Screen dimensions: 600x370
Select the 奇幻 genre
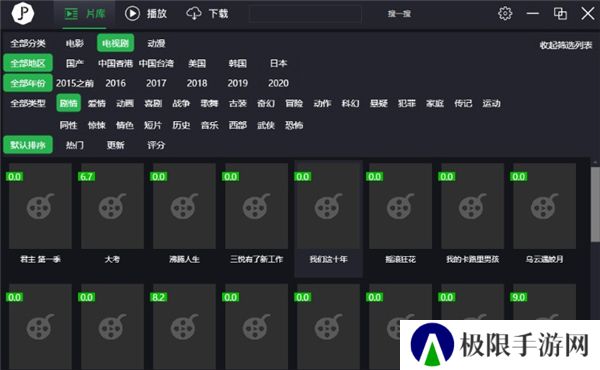pyautogui.click(x=266, y=103)
